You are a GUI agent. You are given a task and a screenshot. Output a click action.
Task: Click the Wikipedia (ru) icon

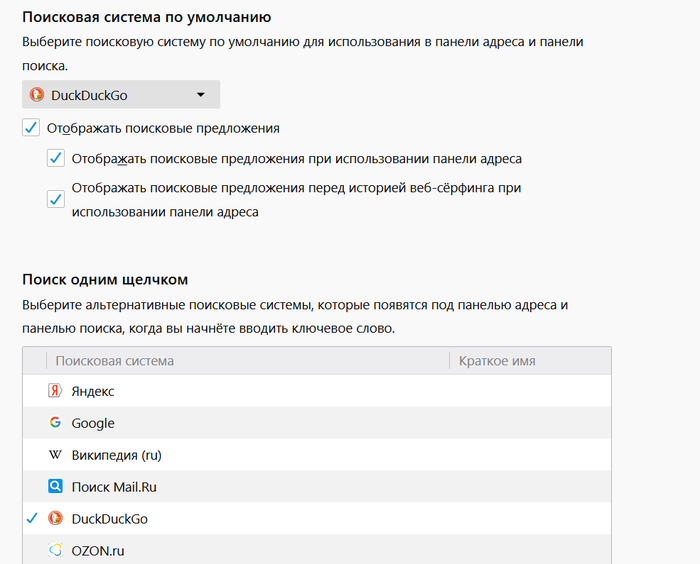coord(56,455)
